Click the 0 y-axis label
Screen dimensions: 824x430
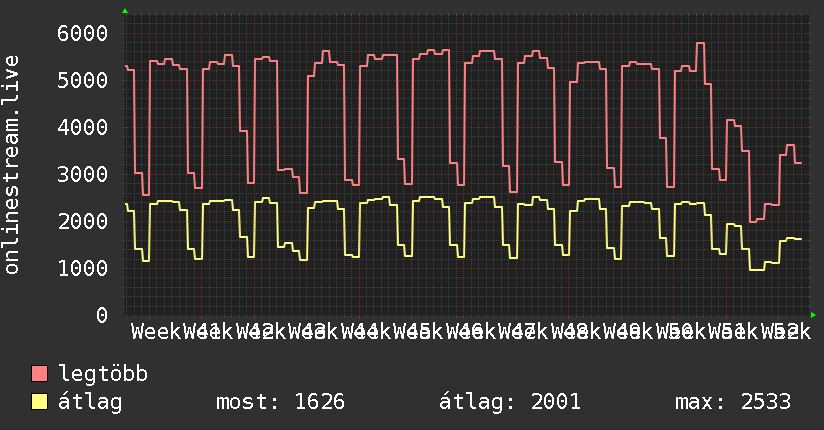coord(102,315)
